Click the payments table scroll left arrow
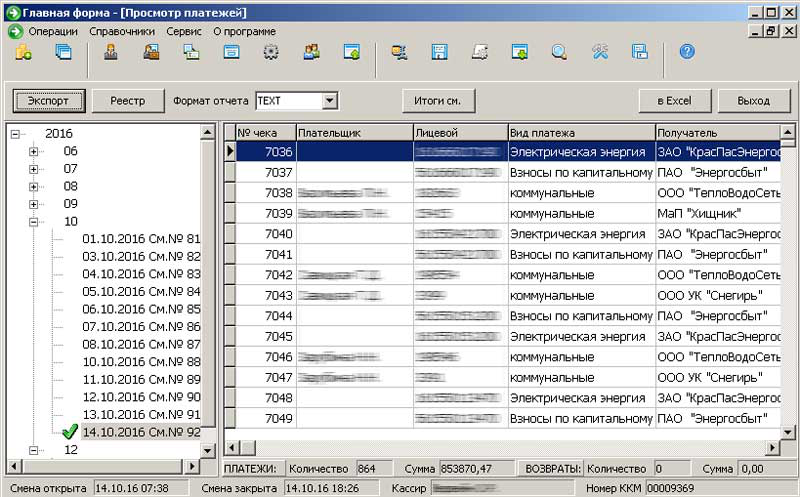 pos(232,448)
